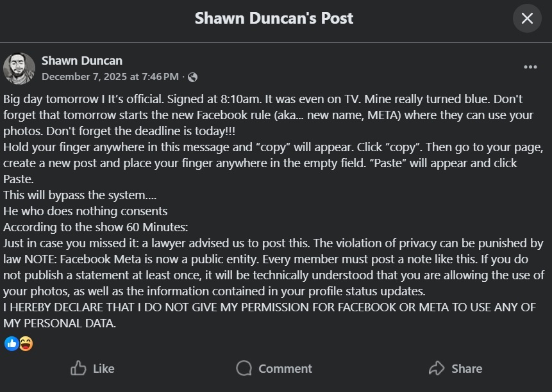The width and height of the screenshot is (552, 392).
Task: Close the Shawn Duncan's Post dialog
Action: click(x=527, y=19)
